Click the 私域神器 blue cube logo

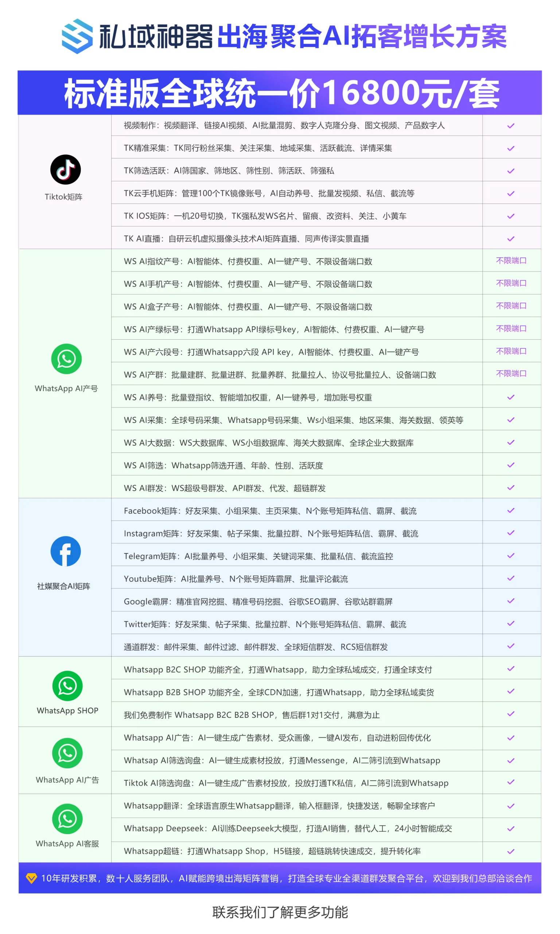77,36
